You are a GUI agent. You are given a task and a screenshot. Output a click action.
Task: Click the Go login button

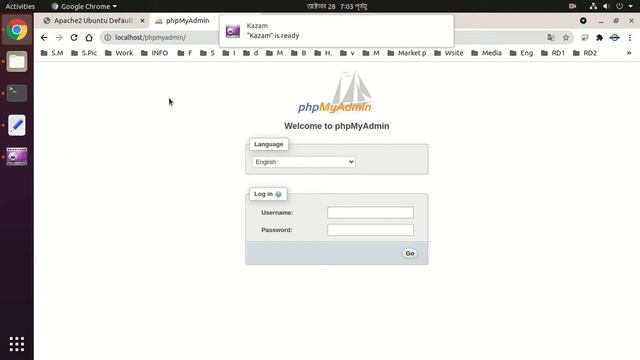(x=410, y=253)
